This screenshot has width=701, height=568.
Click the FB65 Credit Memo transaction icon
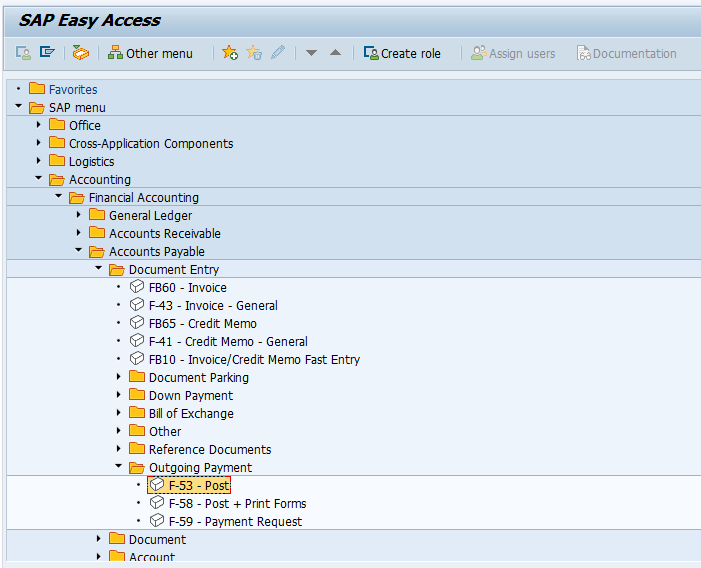tap(137, 322)
